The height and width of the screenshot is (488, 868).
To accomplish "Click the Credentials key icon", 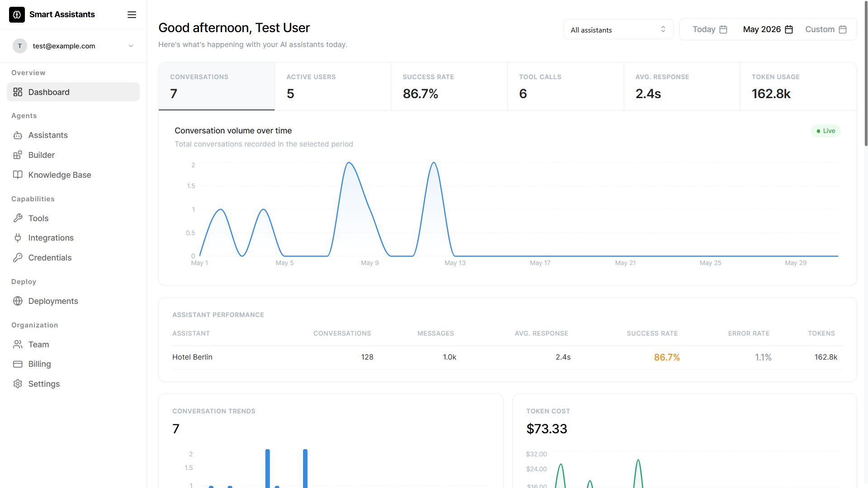I will click(18, 258).
